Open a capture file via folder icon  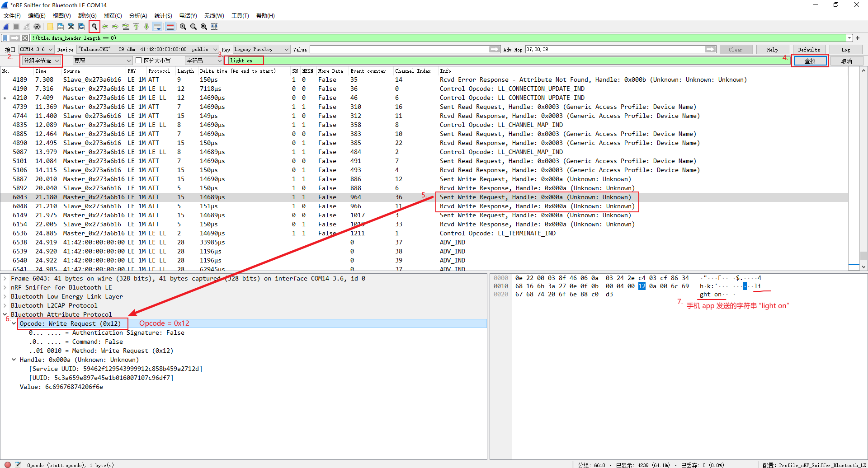point(50,27)
